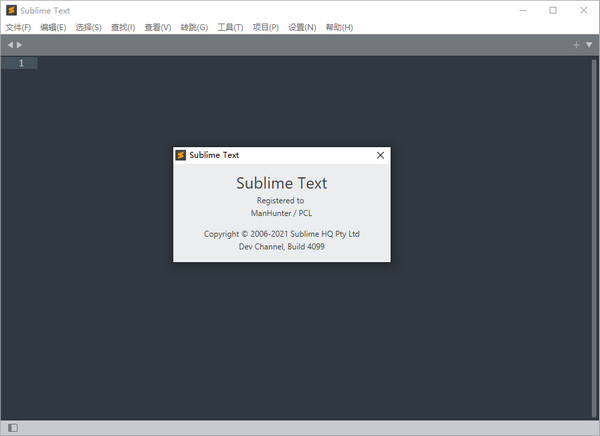Screen dimensions: 600x436
Task: Go to next tab with right arrow
Action: tap(19, 45)
